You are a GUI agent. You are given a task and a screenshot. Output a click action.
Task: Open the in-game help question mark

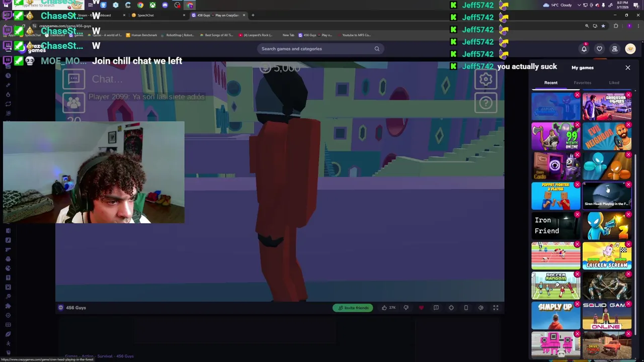pos(486,103)
